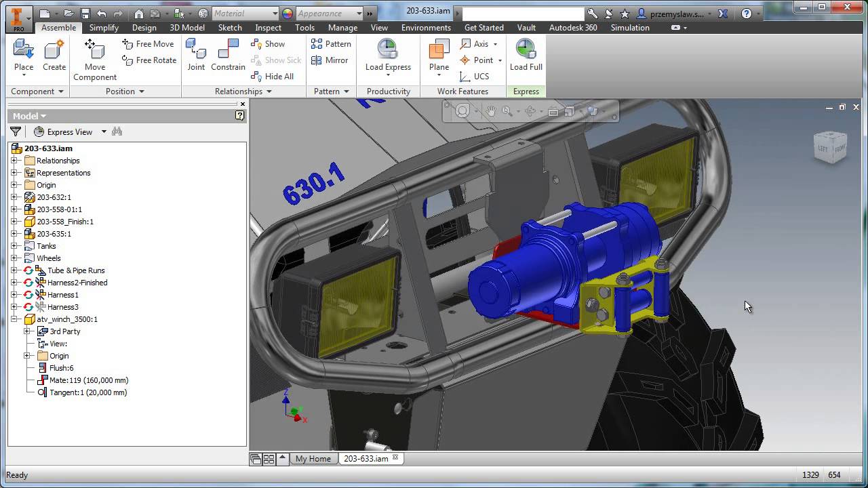Image resolution: width=868 pixels, height=488 pixels.
Task: Click the help search input field
Action: coord(523,14)
